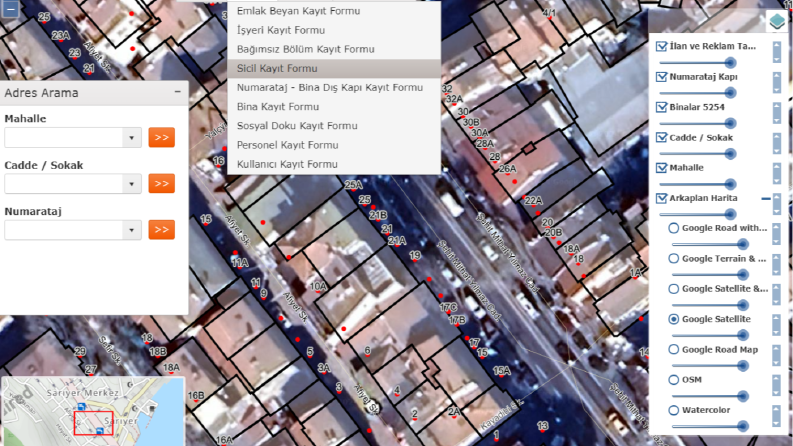Viewport: 793px width, 446px height.
Task: Move Binalar 5254 layer down
Action: point(777,119)
